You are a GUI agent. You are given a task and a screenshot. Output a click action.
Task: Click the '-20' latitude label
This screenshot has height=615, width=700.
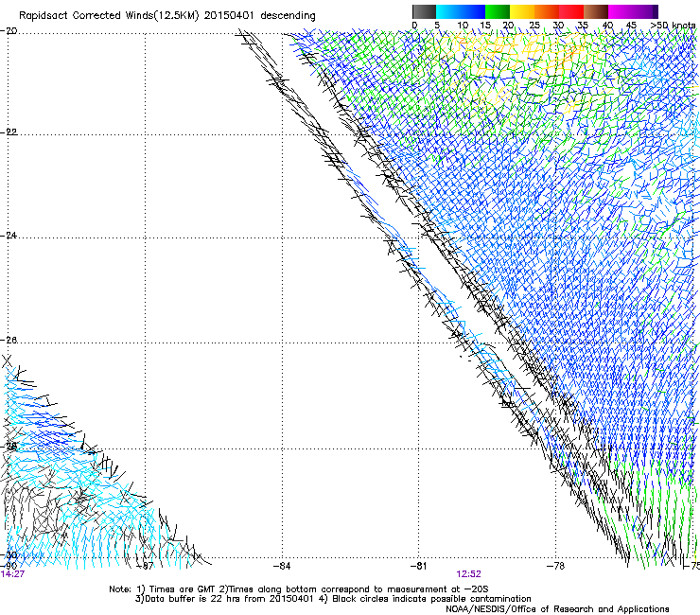pyautogui.click(x=9, y=31)
